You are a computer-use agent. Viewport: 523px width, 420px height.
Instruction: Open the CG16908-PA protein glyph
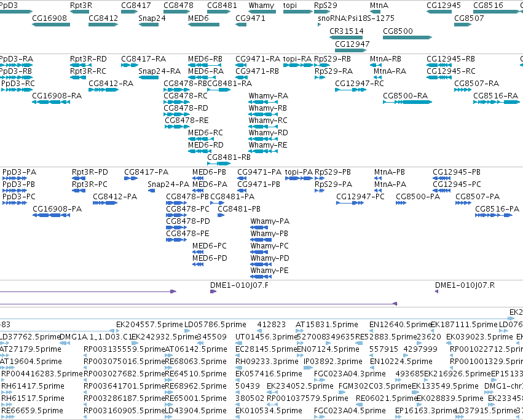click(51, 215)
